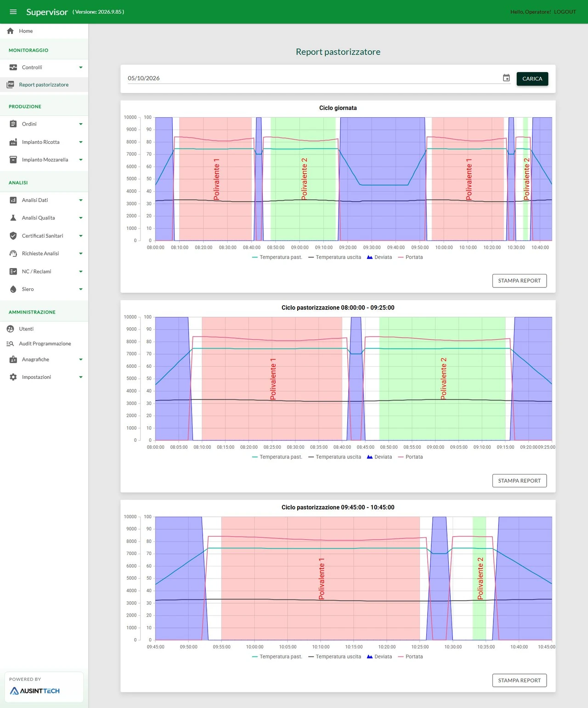Click the AusinTech logo
Image resolution: width=588 pixels, height=708 pixels.
35,691
